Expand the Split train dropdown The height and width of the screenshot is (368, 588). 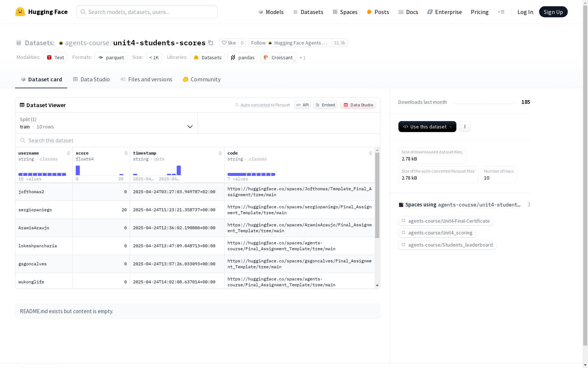pyautogui.click(x=107, y=123)
